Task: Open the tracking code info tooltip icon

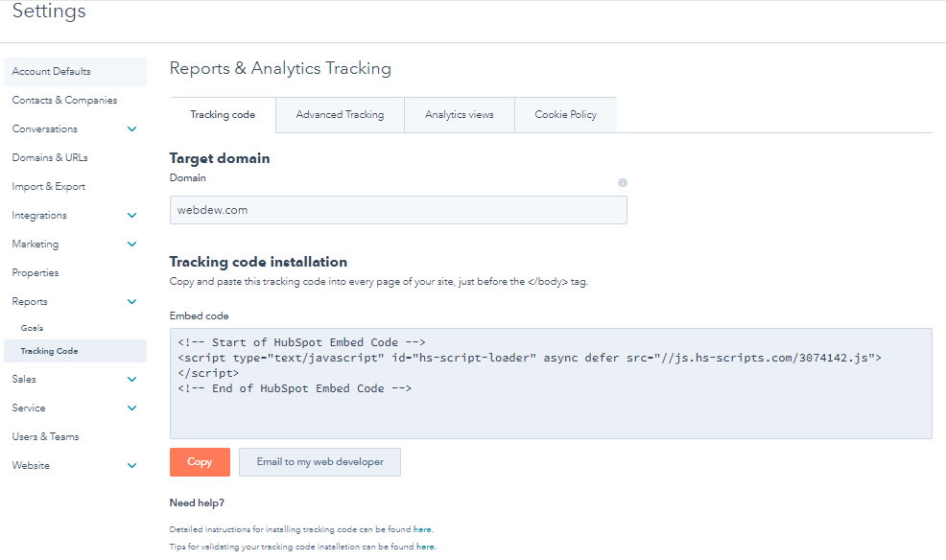Action: pos(623,182)
